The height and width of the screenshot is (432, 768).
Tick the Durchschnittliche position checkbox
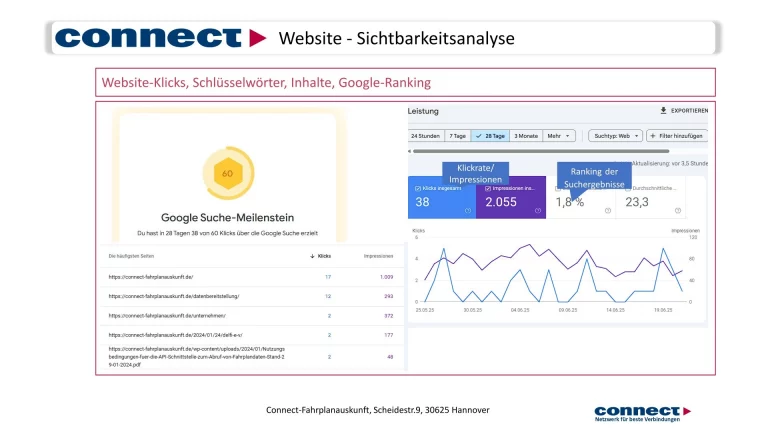(x=628, y=188)
